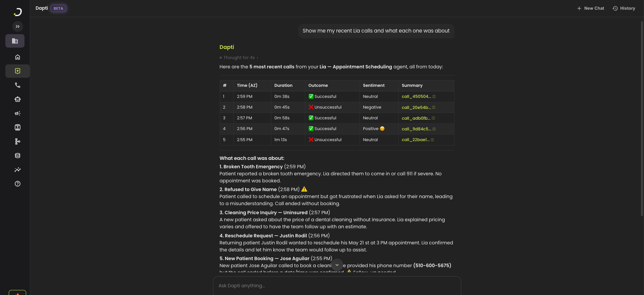Click the phone number (510-600-5675)
The width and height of the screenshot is (644, 295).
432,265
